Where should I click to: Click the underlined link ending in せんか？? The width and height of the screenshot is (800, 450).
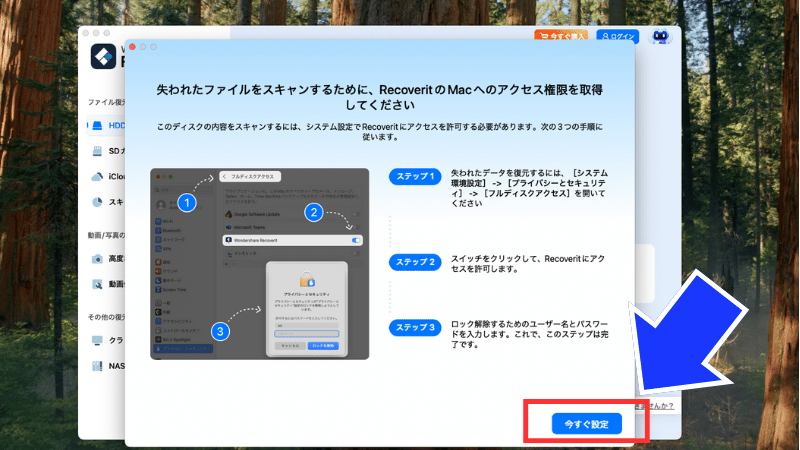(x=654, y=407)
